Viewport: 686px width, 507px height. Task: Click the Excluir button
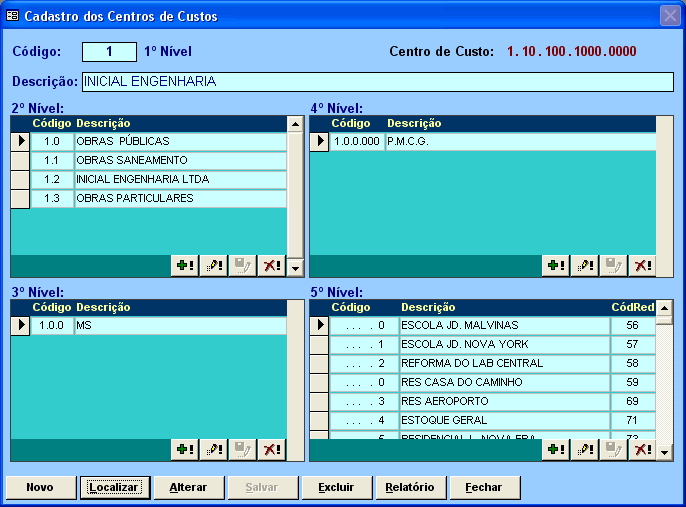click(x=336, y=487)
